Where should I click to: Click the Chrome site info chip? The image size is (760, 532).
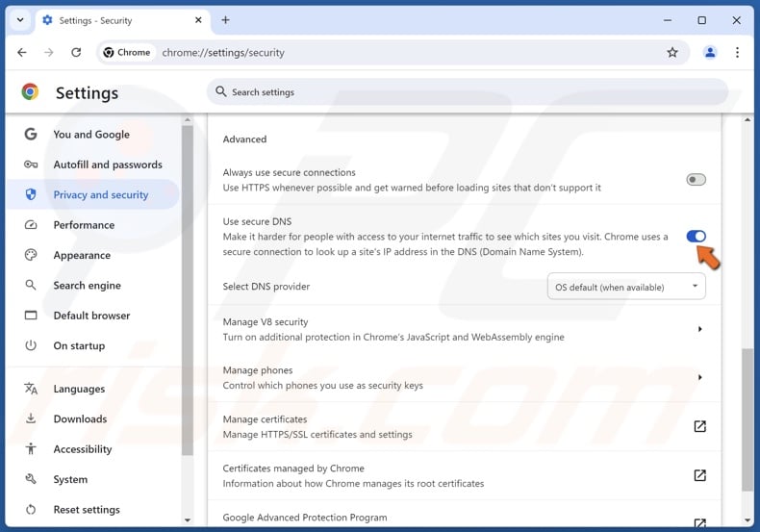tap(128, 52)
